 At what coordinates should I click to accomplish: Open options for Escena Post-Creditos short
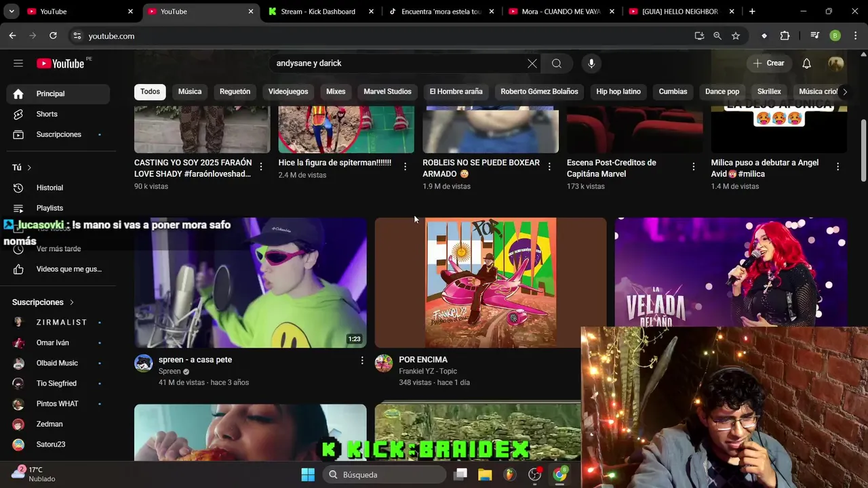click(694, 167)
